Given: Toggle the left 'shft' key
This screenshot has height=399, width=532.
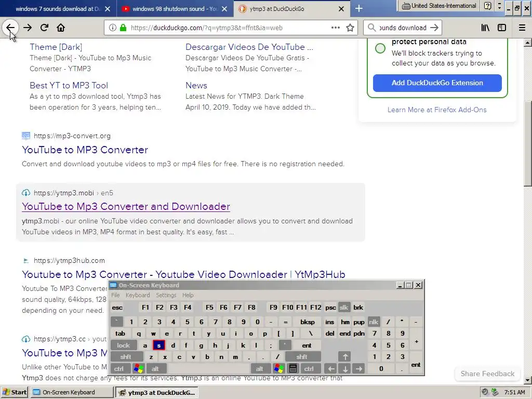Looking at the screenshot, I should (126, 357).
